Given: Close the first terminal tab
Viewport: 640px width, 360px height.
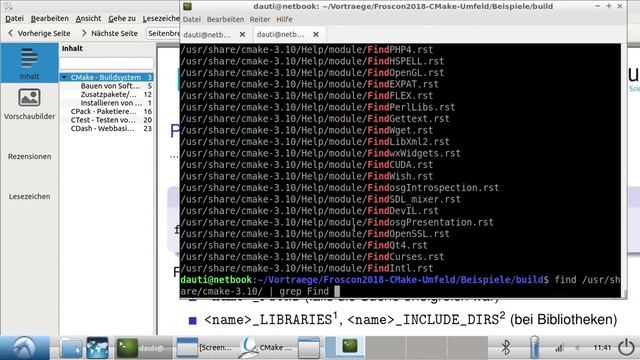Looking at the screenshot, I should point(242,35).
